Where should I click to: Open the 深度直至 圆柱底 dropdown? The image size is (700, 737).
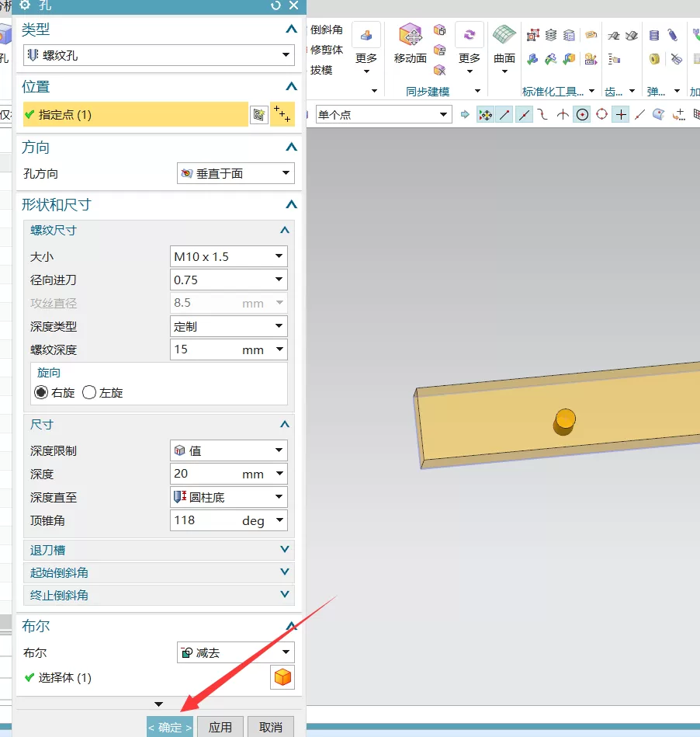click(228, 497)
